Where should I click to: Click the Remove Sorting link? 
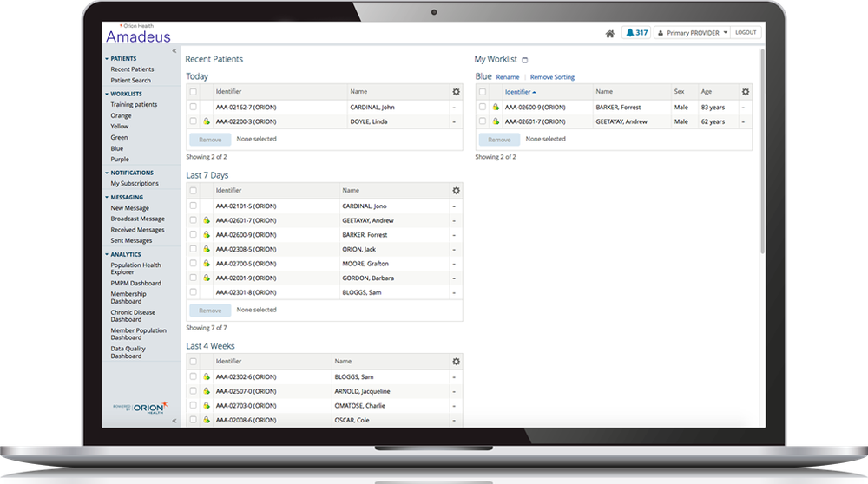(552, 77)
